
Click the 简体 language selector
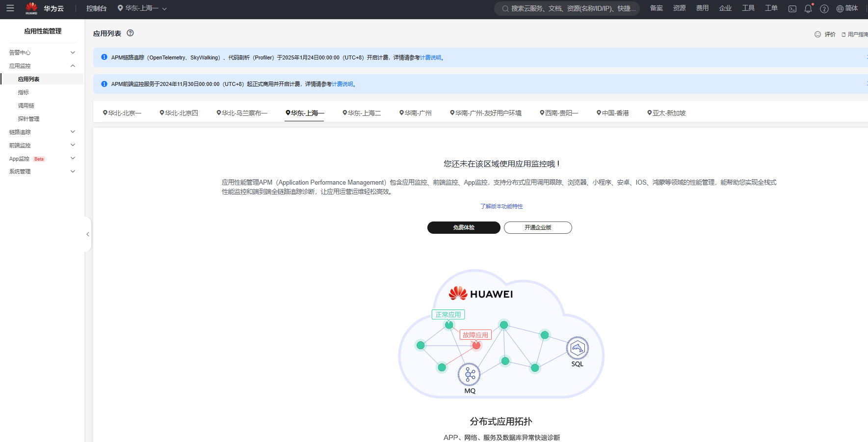pyautogui.click(x=852, y=8)
